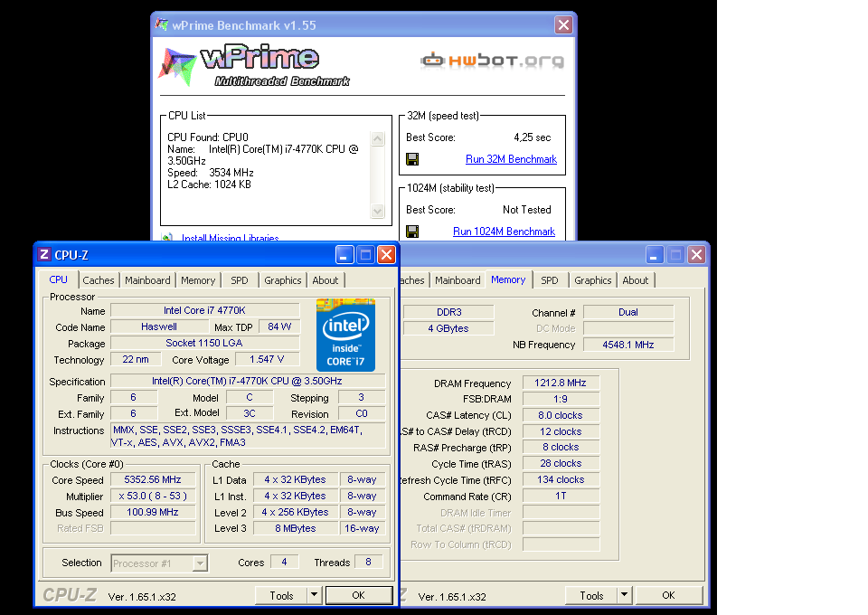Click DRAM Frequency value 1212.8 MHz
Viewport: 868px width, 615px height.
pyautogui.click(x=561, y=383)
